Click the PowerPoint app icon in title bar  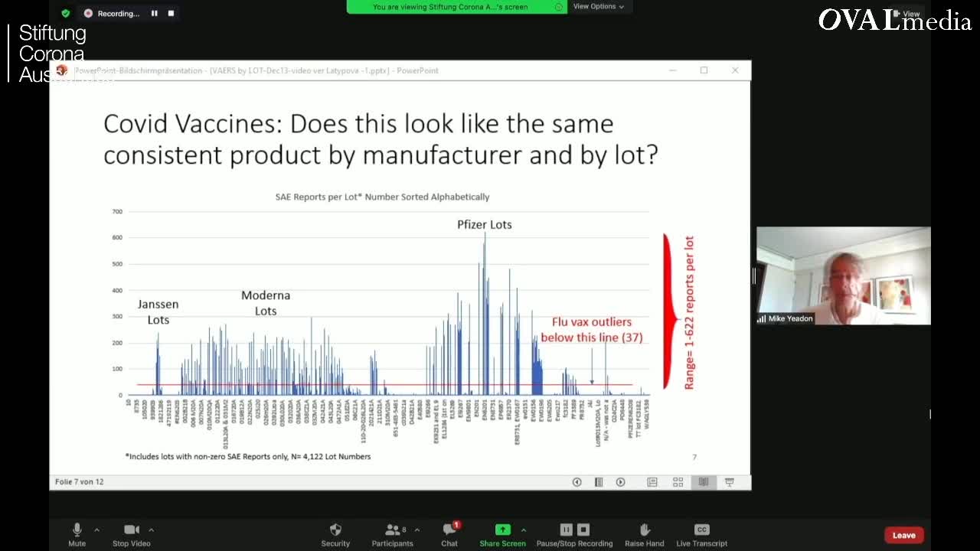click(x=61, y=70)
